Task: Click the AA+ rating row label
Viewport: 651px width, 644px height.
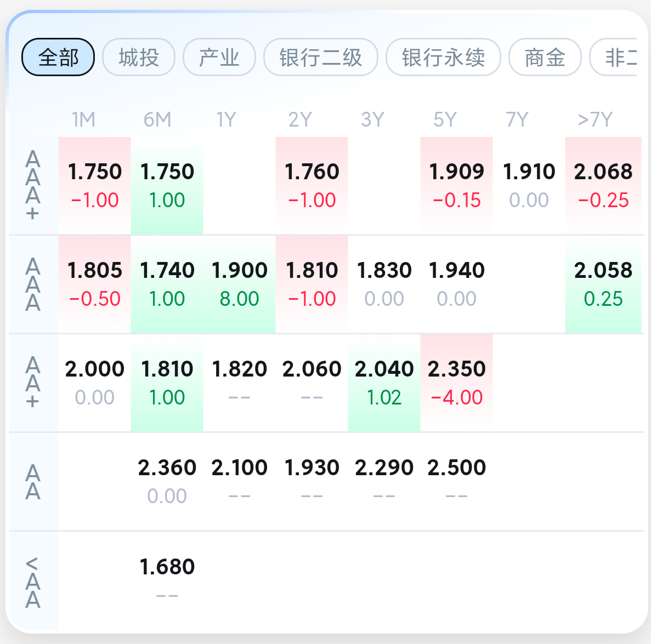Action: click(x=33, y=383)
